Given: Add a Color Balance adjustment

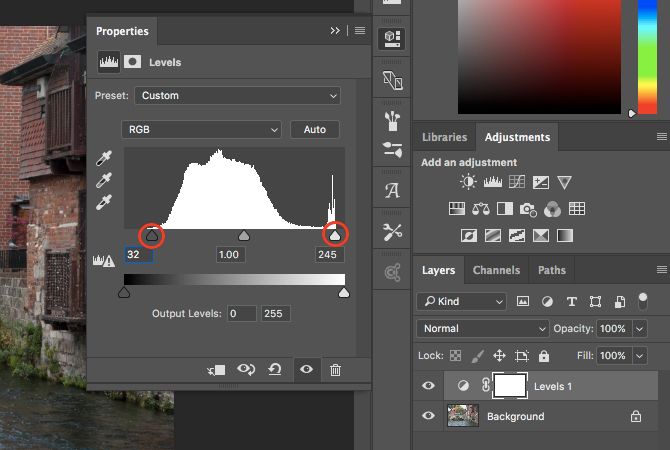Looking at the screenshot, I should tap(480, 209).
